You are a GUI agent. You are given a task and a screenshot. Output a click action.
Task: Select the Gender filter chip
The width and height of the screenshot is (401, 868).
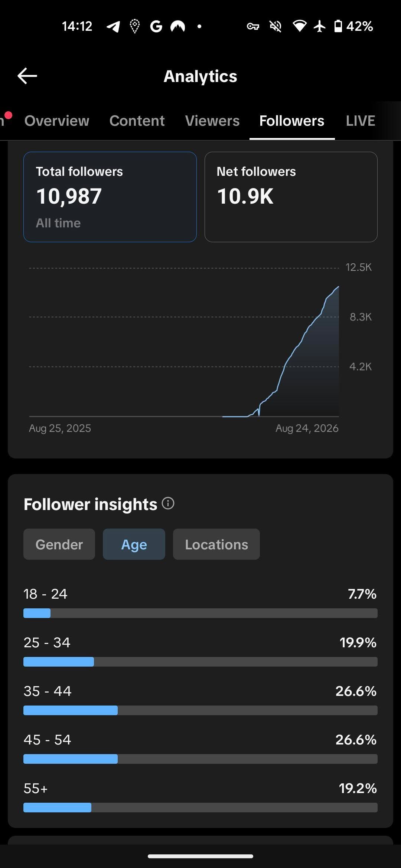coord(59,544)
